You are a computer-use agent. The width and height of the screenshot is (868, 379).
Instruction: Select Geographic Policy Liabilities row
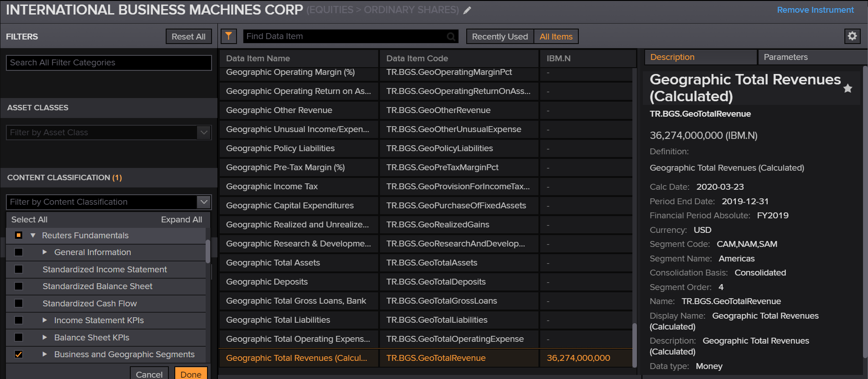(426, 148)
